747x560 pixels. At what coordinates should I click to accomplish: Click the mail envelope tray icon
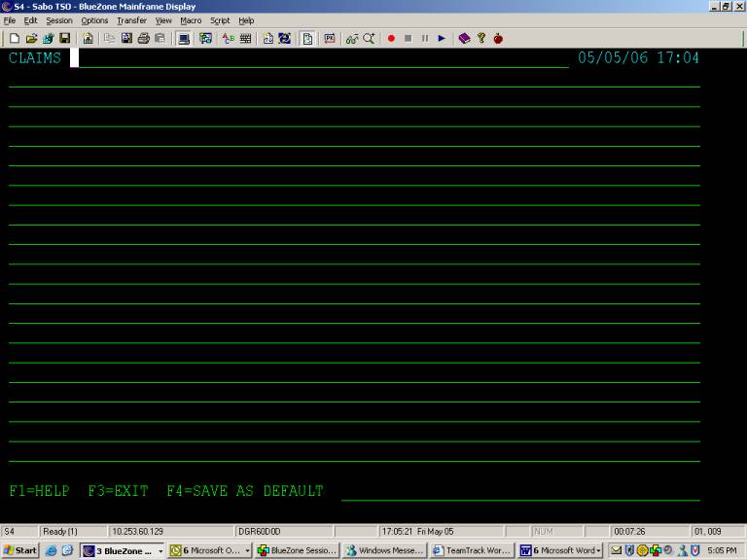[616, 550]
